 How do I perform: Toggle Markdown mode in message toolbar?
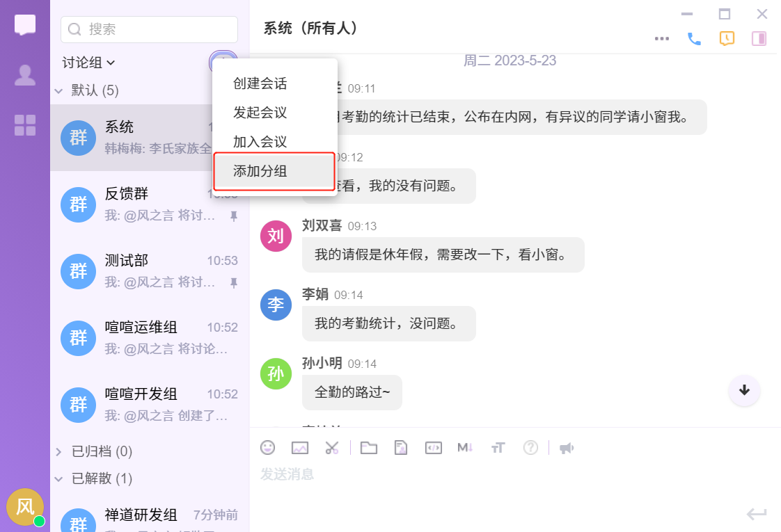coord(465,448)
